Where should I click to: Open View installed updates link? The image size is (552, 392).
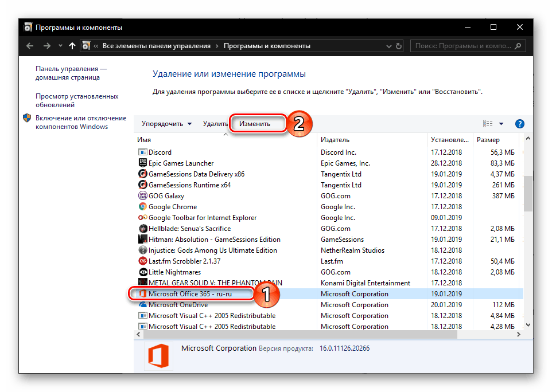click(x=77, y=100)
